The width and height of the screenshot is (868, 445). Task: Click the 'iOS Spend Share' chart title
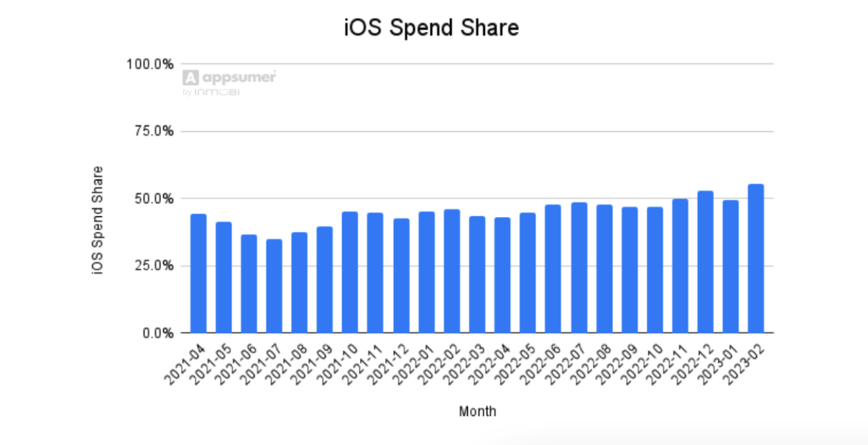[x=432, y=28]
